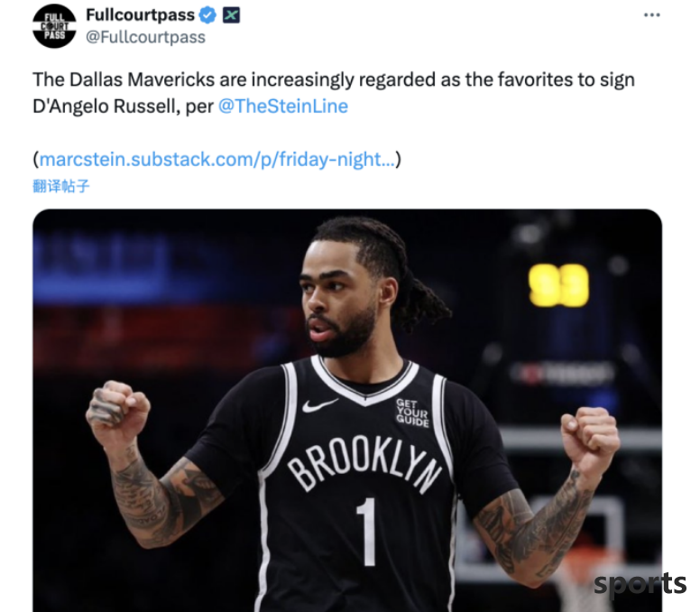Viewport: 700px width, 612px height.
Task: Click the BROOKLYN lettering on the jersey
Action: [x=364, y=464]
